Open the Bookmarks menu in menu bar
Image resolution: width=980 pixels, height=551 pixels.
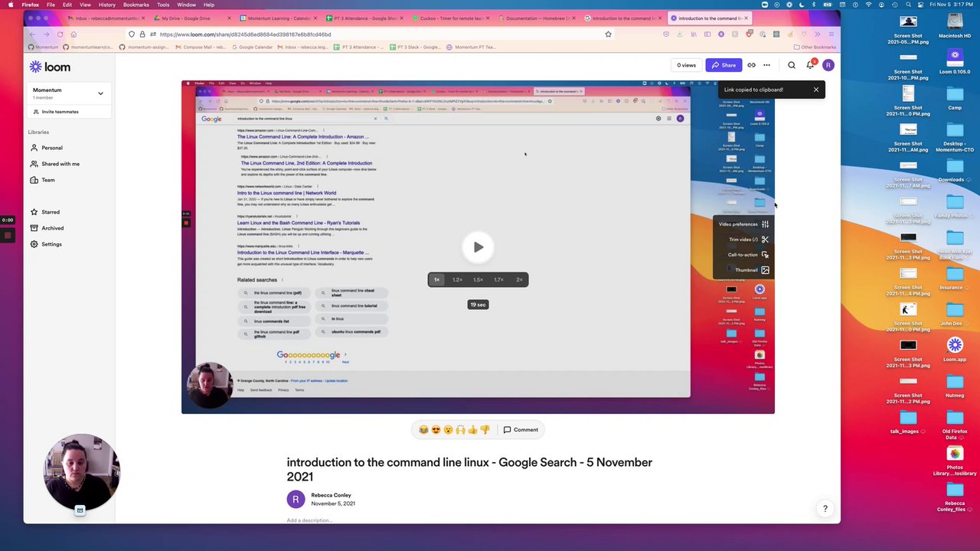tap(136, 5)
